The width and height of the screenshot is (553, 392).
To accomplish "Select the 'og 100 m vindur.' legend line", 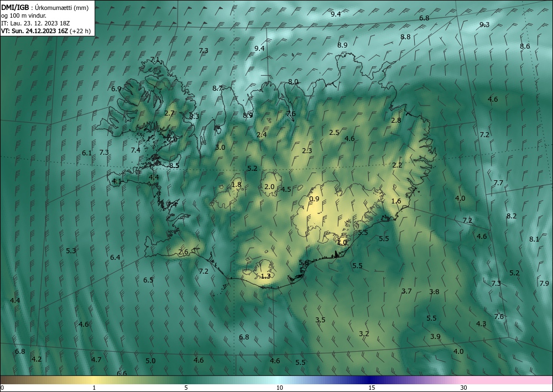I will point(24,15).
